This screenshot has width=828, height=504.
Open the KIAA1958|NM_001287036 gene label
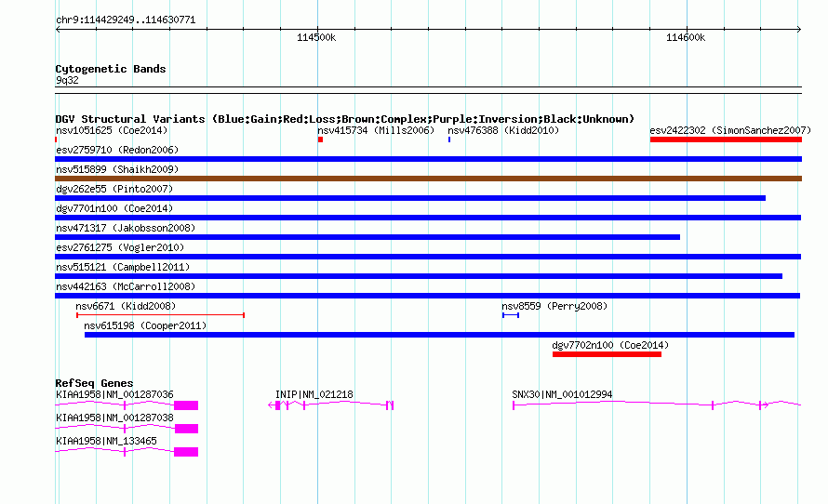(x=114, y=394)
